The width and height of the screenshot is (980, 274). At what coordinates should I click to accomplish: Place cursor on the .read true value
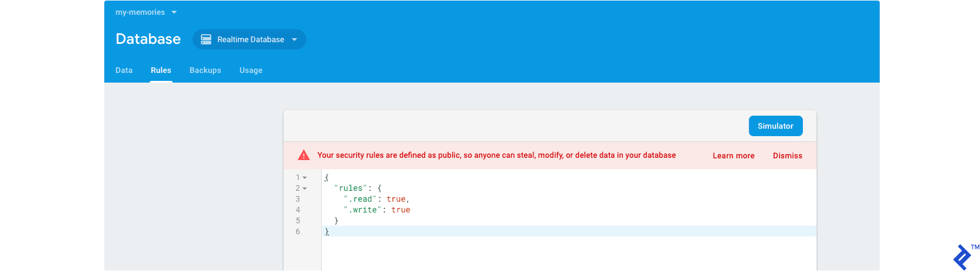pyautogui.click(x=396, y=199)
